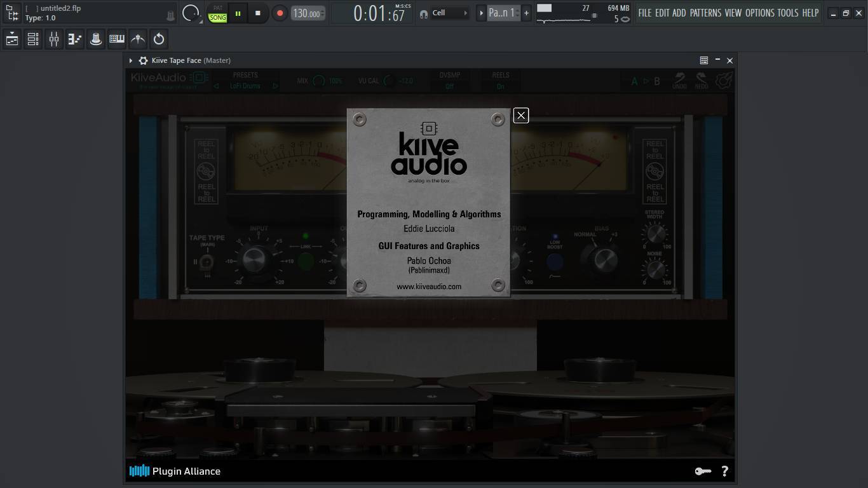This screenshot has width=868, height=488.
Task: Adjust the main swing knob
Action: coord(191,13)
